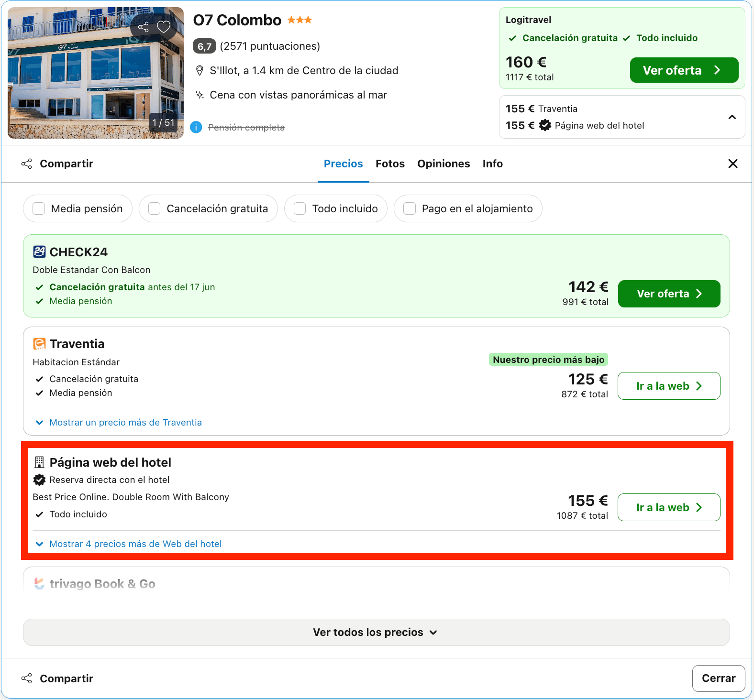Click the verified badge next to Reserva directa
The height and width of the screenshot is (700, 754).
click(x=39, y=480)
